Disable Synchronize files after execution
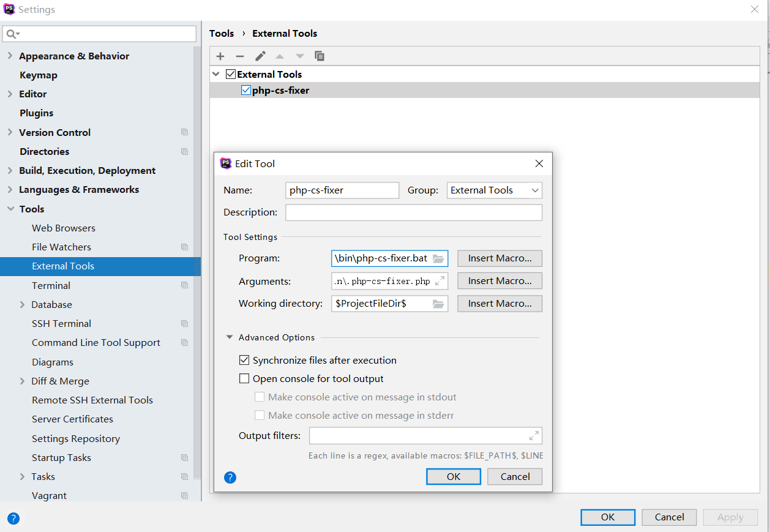 pos(244,361)
